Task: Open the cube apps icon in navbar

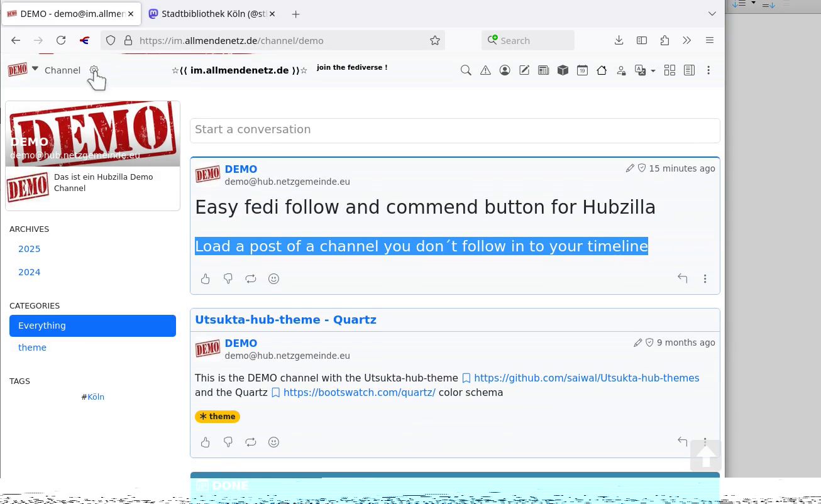Action: tap(563, 70)
